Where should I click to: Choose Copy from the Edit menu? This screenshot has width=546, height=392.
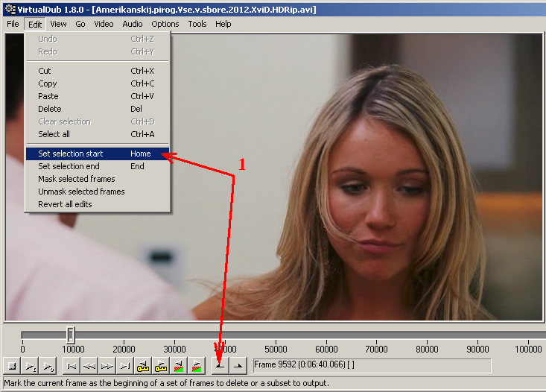click(x=98, y=83)
